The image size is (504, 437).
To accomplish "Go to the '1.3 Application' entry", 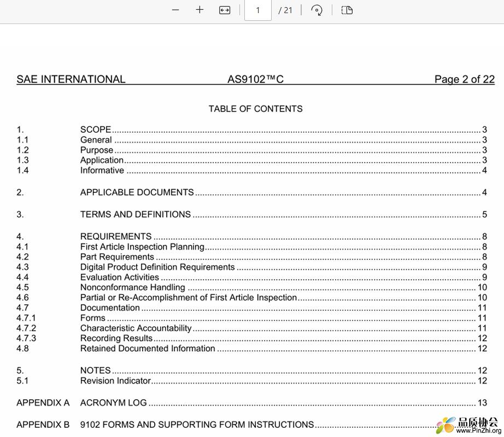I will click(x=251, y=160).
